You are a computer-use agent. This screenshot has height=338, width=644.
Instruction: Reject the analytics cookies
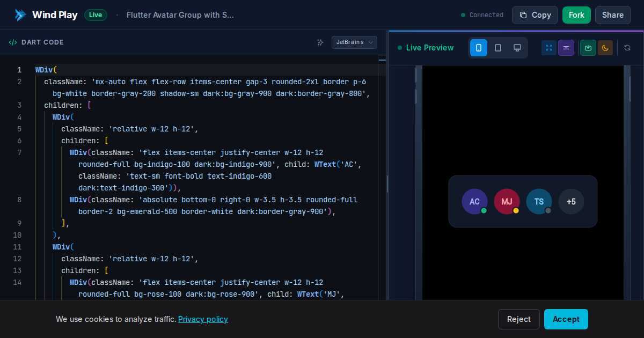(x=519, y=319)
